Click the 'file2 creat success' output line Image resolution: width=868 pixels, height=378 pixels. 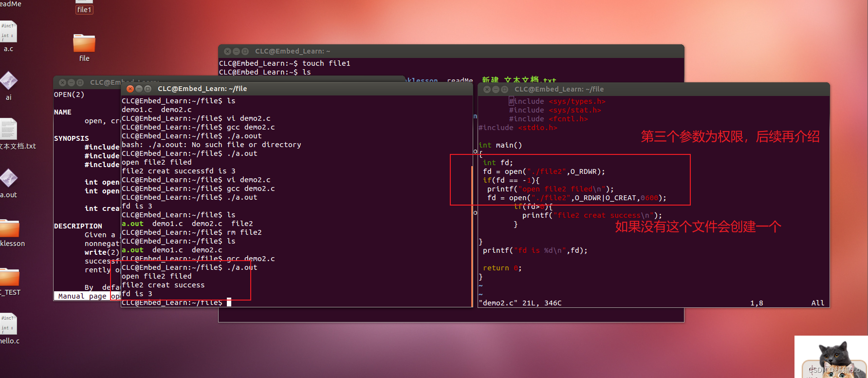pos(163,285)
